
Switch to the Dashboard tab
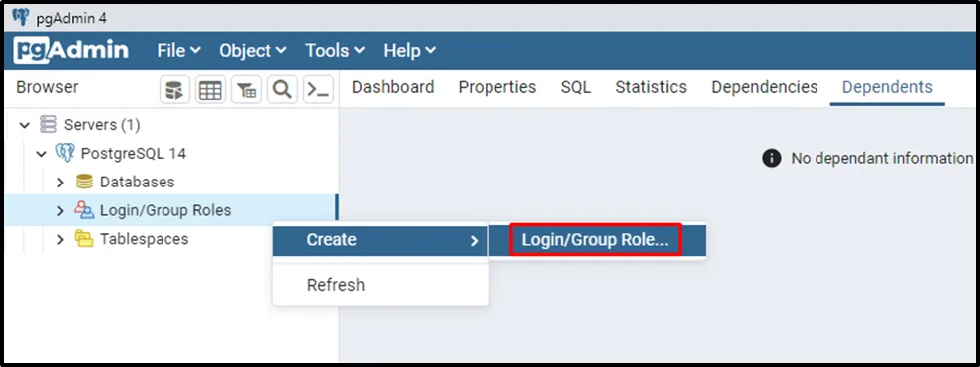click(393, 87)
